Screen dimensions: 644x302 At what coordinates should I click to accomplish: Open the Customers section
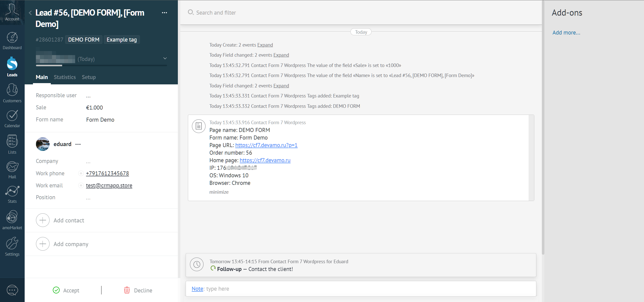click(x=12, y=93)
